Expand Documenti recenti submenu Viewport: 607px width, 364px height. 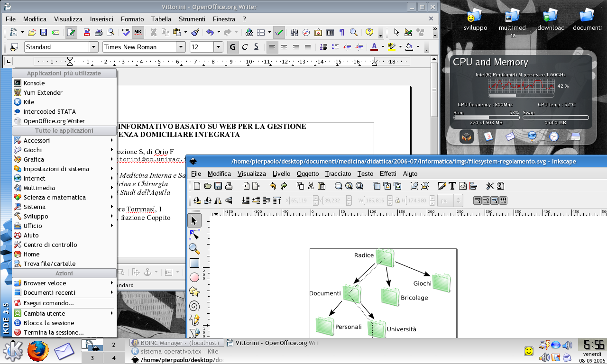coord(64,292)
